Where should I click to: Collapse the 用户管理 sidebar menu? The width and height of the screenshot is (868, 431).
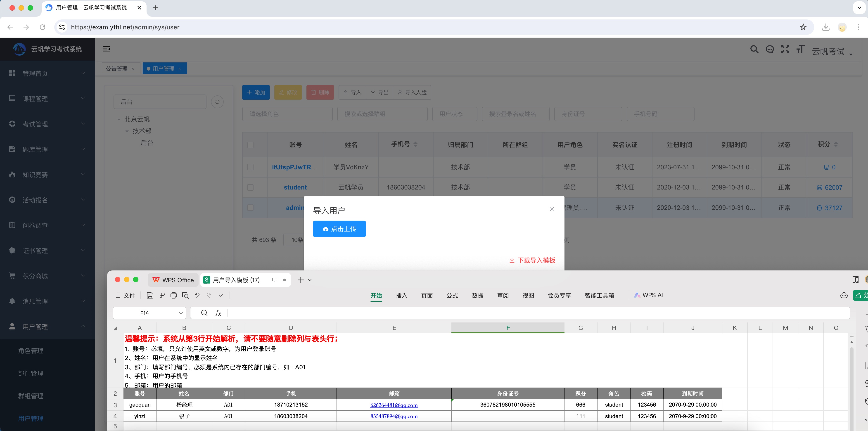point(47,326)
